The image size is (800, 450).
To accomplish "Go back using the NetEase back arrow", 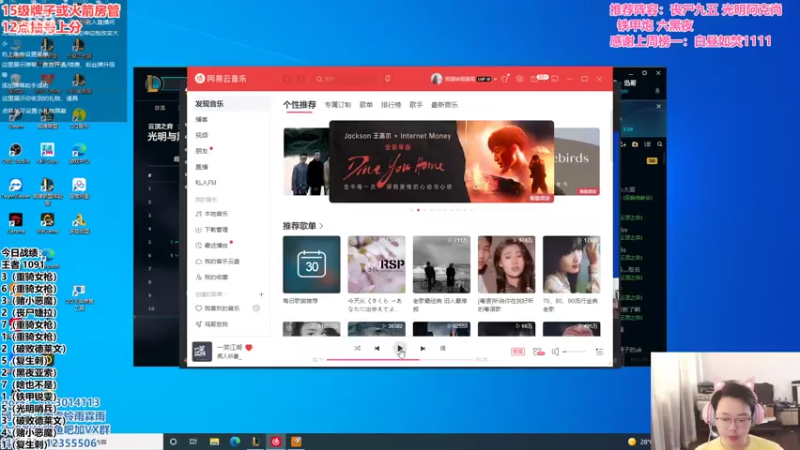I will point(287,79).
